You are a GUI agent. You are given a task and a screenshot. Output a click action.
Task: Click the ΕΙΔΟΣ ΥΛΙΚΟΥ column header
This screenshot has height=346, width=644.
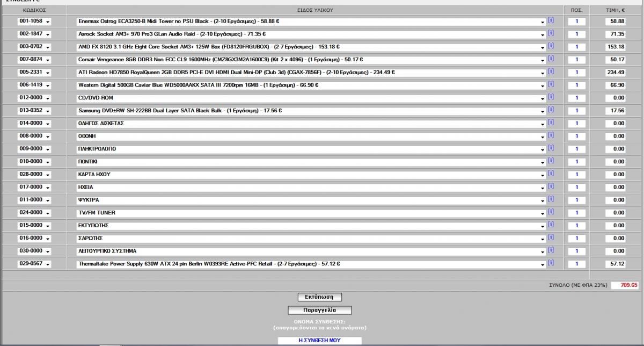(x=315, y=10)
